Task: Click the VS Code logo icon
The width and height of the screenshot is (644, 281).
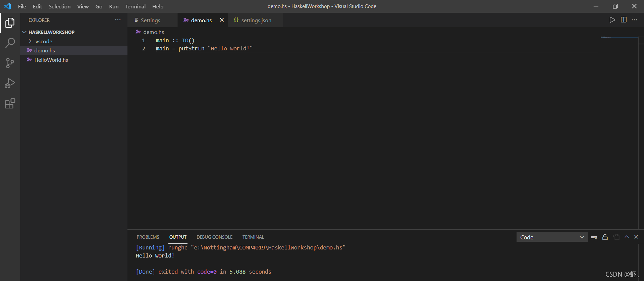Action: [7, 6]
